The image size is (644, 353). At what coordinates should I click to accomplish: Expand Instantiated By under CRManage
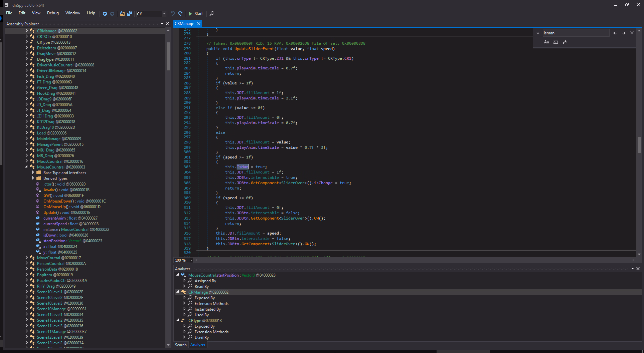[x=184, y=309]
